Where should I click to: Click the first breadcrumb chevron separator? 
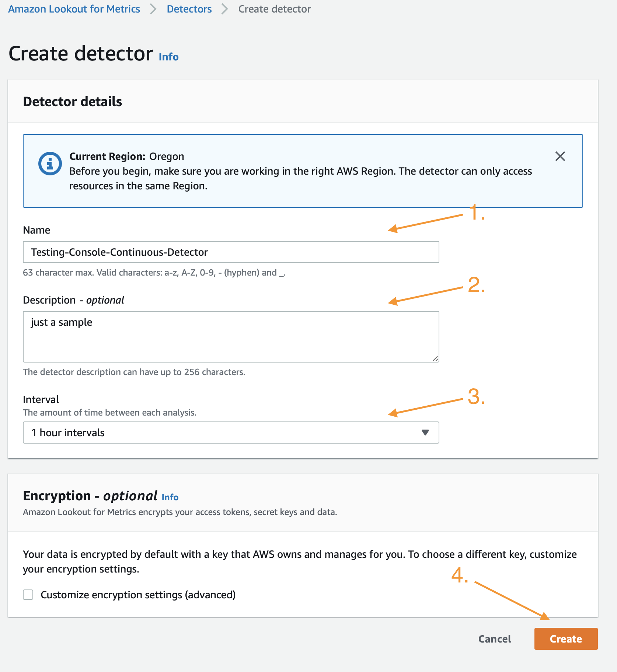153,9
